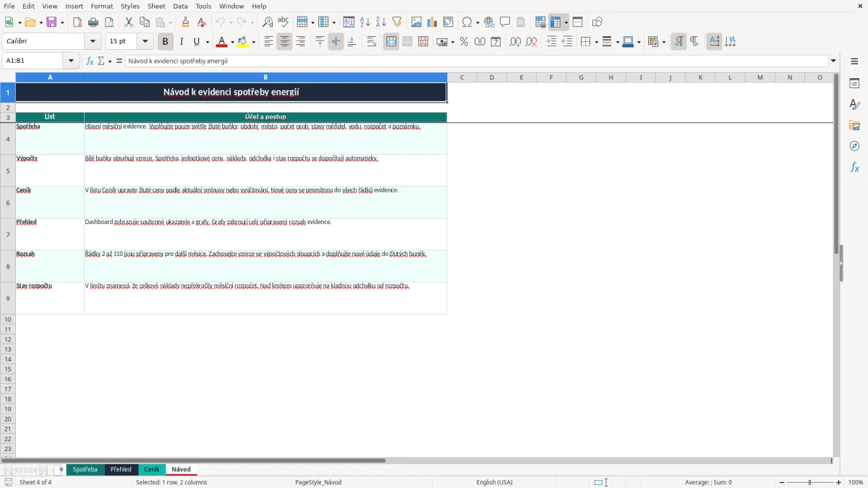Toggle left-to-right text direction

tap(678, 42)
